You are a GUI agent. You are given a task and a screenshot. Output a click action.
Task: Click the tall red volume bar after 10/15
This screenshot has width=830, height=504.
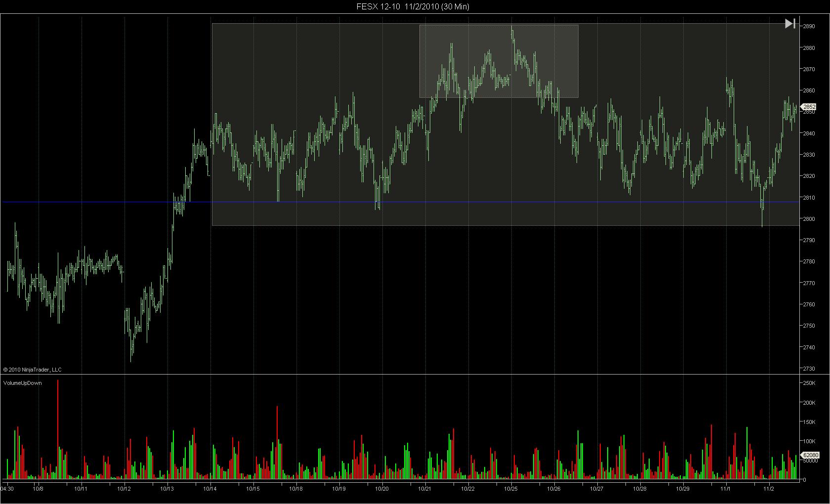click(277, 443)
